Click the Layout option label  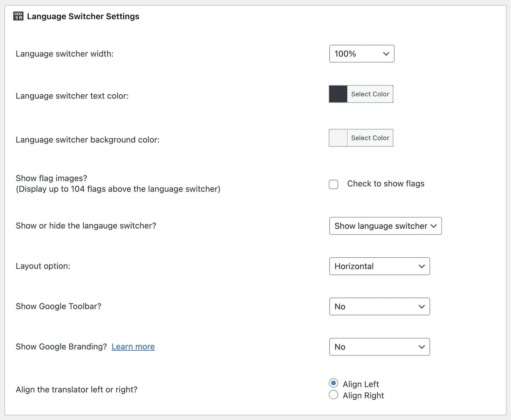tap(43, 266)
